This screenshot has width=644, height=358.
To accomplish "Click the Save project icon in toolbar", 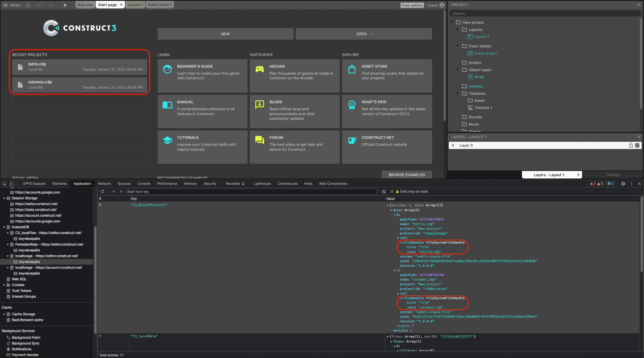I will click(28, 5).
